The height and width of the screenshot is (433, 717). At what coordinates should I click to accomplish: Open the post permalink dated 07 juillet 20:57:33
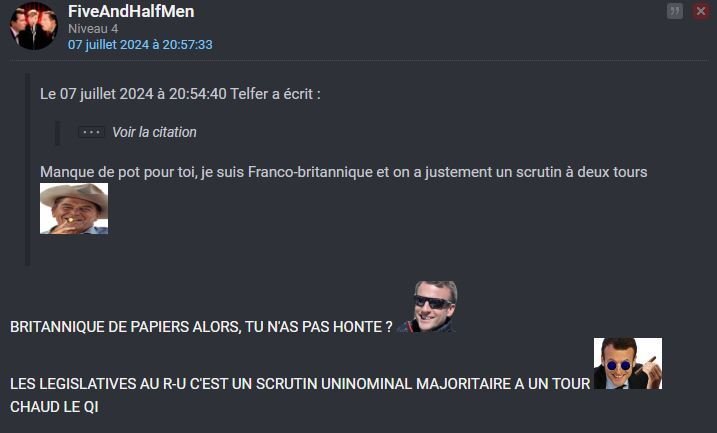pos(140,45)
